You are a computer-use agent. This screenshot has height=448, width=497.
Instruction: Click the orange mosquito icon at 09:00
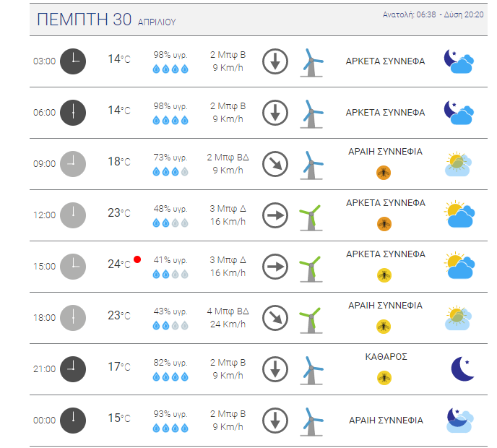click(384, 173)
